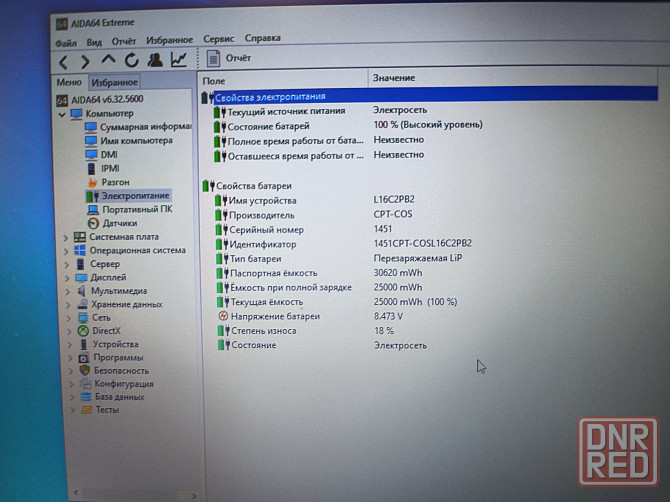670x502 pixels.
Task: Open the Избранное menu in the menu bar
Action: (170, 40)
